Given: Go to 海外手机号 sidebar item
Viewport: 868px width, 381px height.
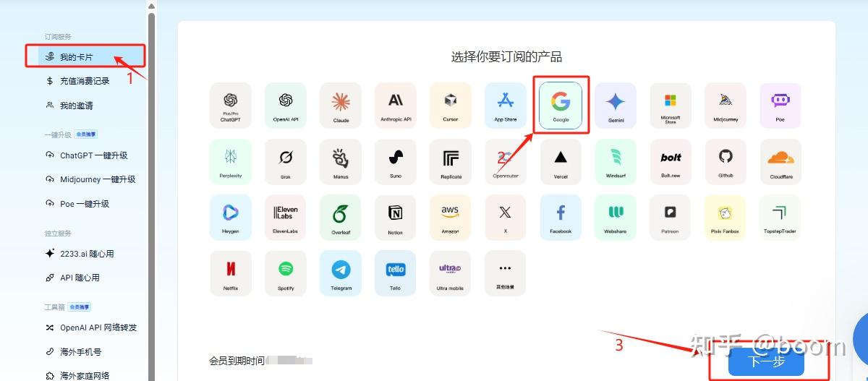Looking at the screenshot, I should [73, 352].
